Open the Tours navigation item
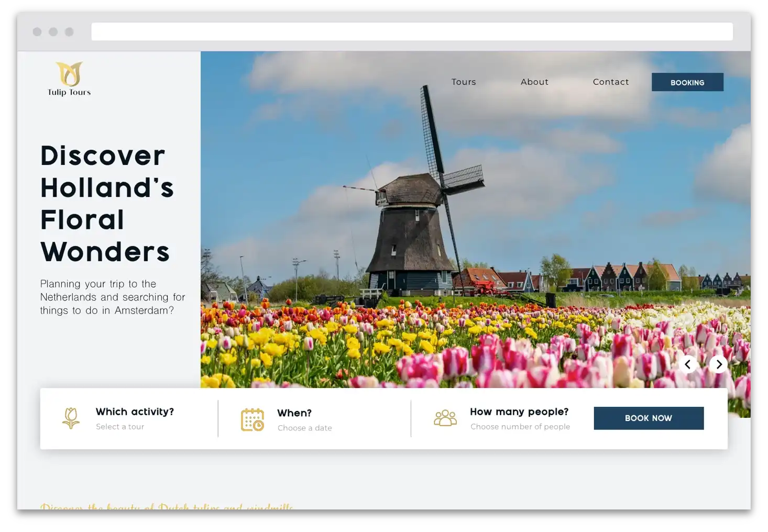 464,82
